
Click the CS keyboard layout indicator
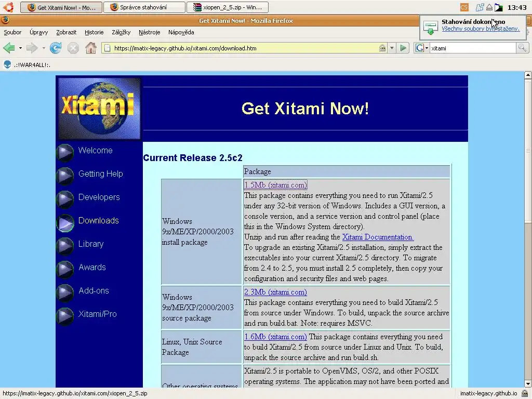pyautogui.click(x=464, y=7)
